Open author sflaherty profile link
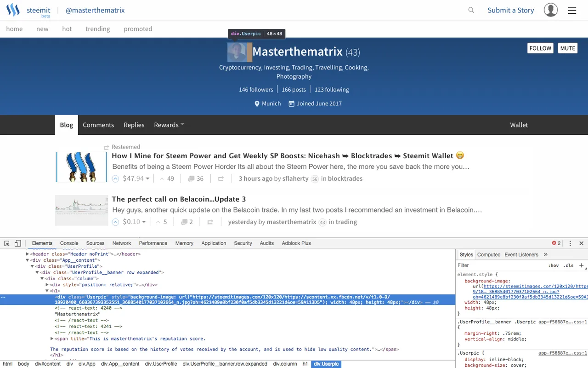The width and height of the screenshot is (588, 368). point(295,178)
